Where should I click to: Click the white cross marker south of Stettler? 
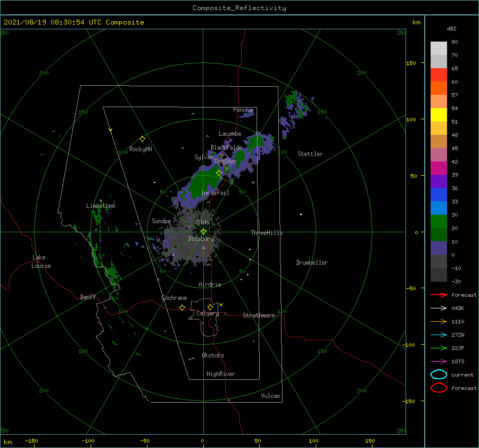pos(301,214)
